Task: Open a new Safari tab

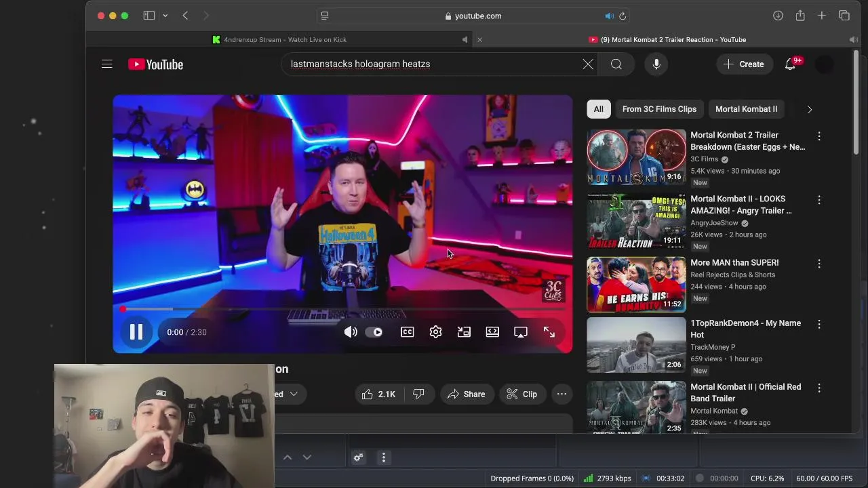Action: [821, 16]
